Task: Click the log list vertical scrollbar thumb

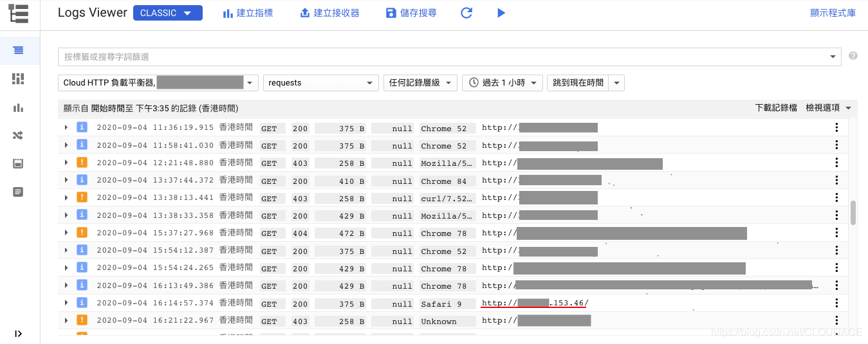Action: (x=853, y=213)
